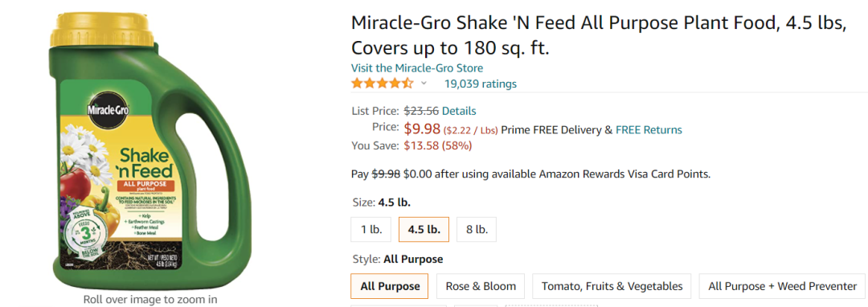Click the FREE Returns link
Screen dimensions: 868x307
[x=649, y=130]
